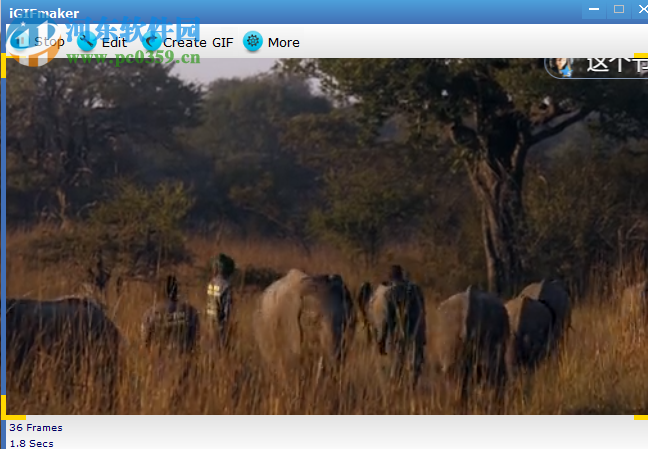Screen dimensions: 648x449
Task: Open the More gear icon
Action: click(x=253, y=41)
